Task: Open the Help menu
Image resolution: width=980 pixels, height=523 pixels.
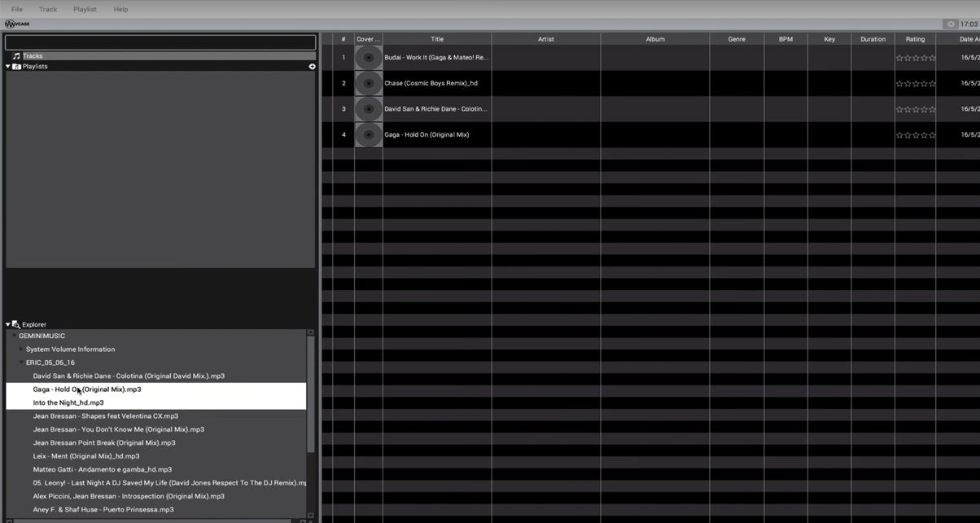Action: pyautogui.click(x=120, y=9)
